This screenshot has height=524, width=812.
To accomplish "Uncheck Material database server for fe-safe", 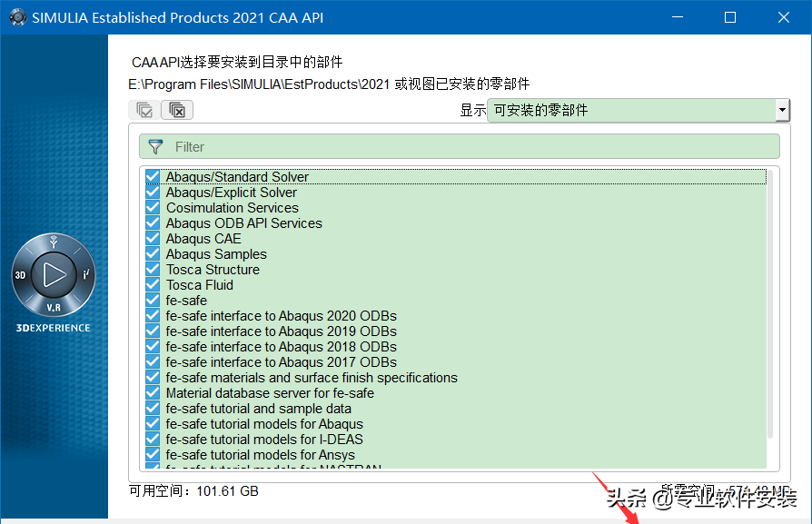I will coord(152,392).
